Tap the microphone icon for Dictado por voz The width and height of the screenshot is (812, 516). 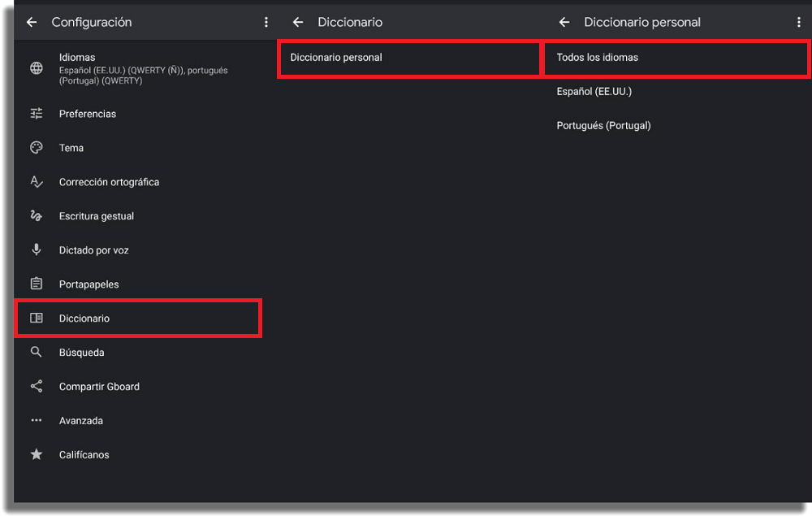pos(37,249)
